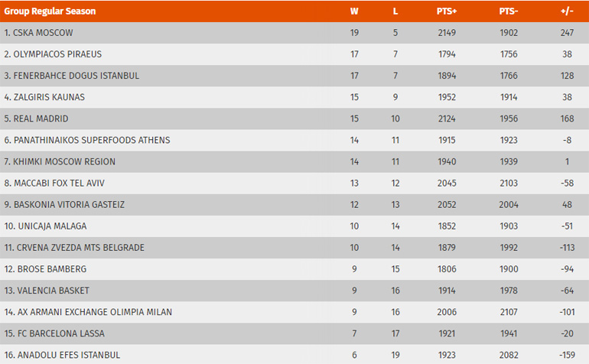
Task: Click the W column header
Action: coord(354,11)
